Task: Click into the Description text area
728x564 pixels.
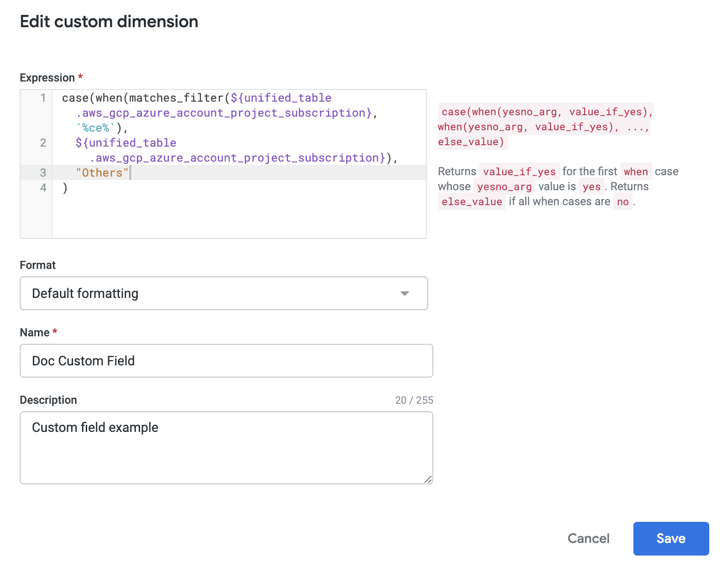Action: coord(226,447)
